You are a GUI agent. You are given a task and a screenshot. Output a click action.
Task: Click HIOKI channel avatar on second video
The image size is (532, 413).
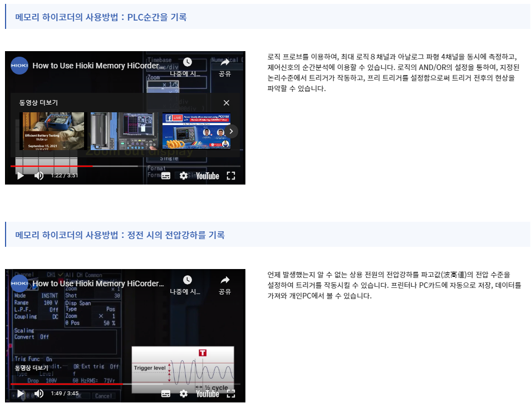(x=19, y=283)
